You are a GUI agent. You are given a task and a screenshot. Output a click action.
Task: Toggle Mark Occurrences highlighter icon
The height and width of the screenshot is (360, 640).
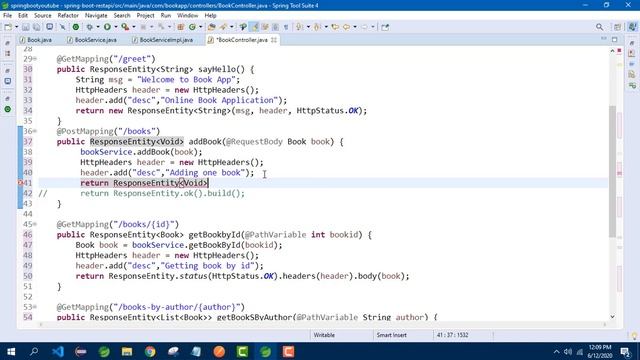click(255, 27)
